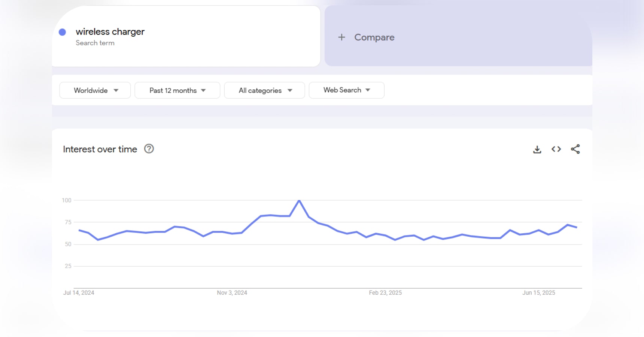Click the Jul 14, 2024 axis label

click(x=79, y=293)
